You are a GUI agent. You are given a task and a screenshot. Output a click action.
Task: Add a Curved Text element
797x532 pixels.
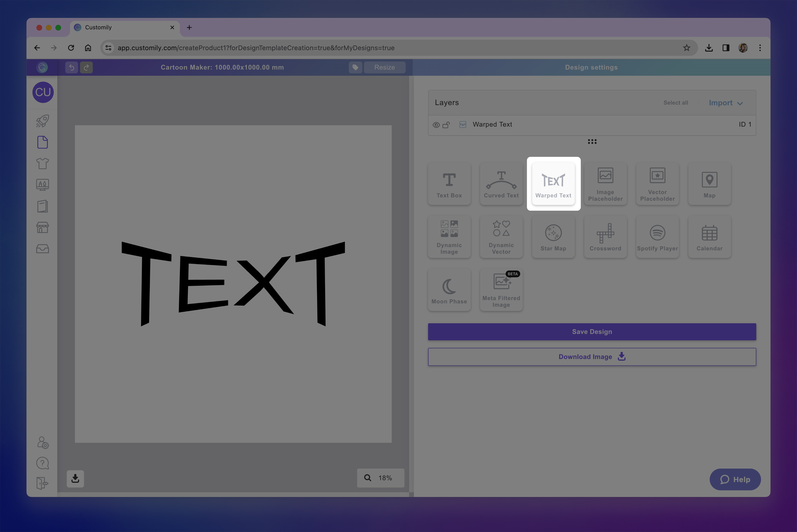501,184
